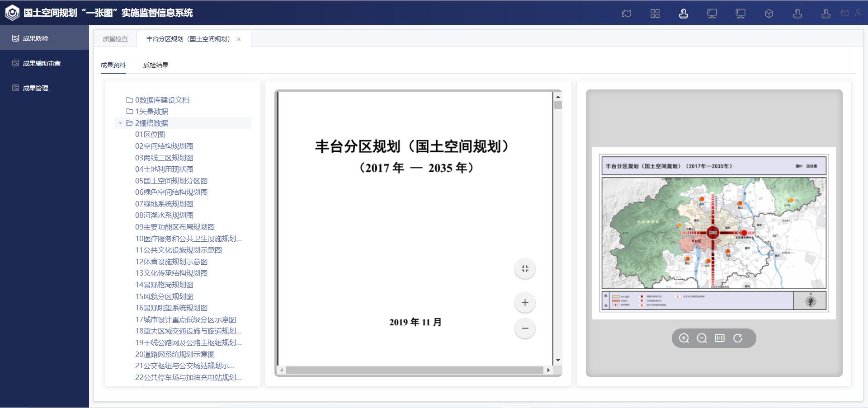Zoom out on the map image preview

pos(702,338)
